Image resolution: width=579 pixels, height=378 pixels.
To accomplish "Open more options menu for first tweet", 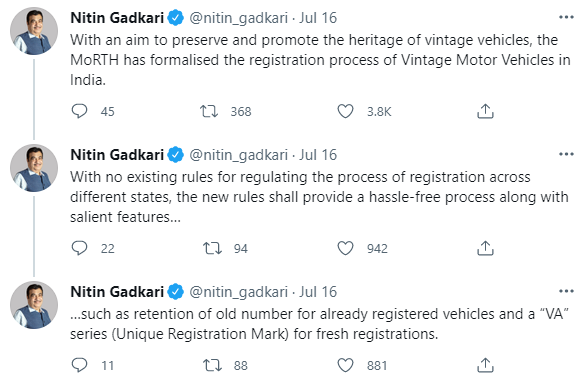I will [566, 17].
